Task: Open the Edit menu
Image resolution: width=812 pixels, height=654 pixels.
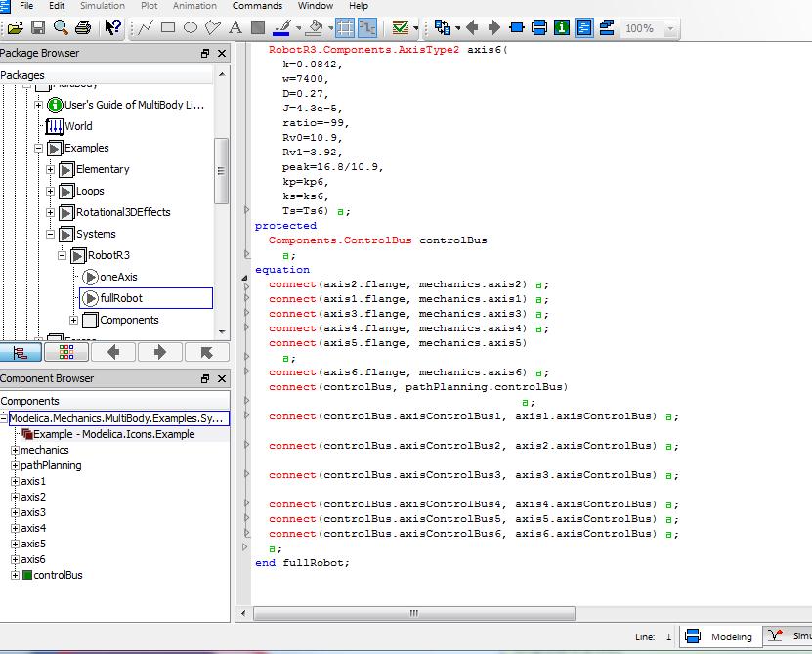Action: point(57,6)
